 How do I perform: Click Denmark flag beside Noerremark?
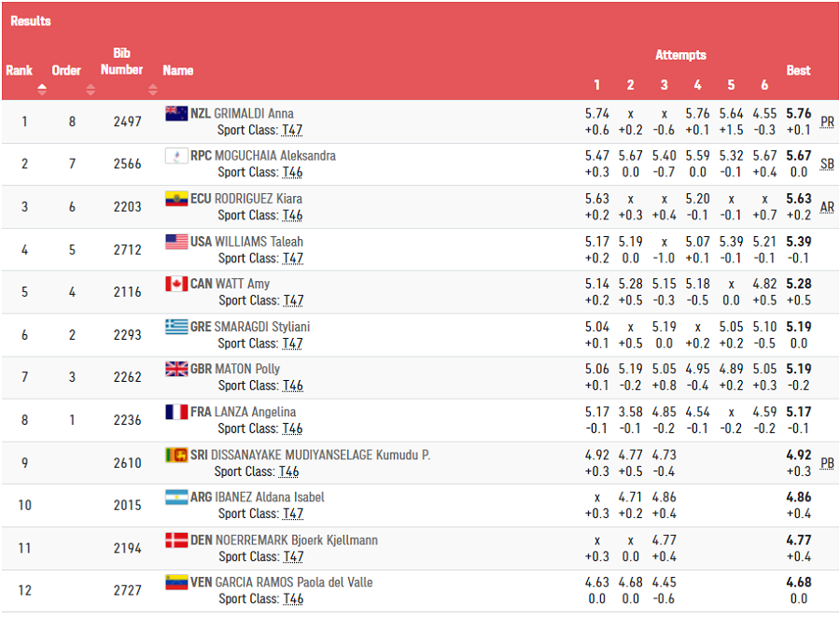(x=176, y=540)
